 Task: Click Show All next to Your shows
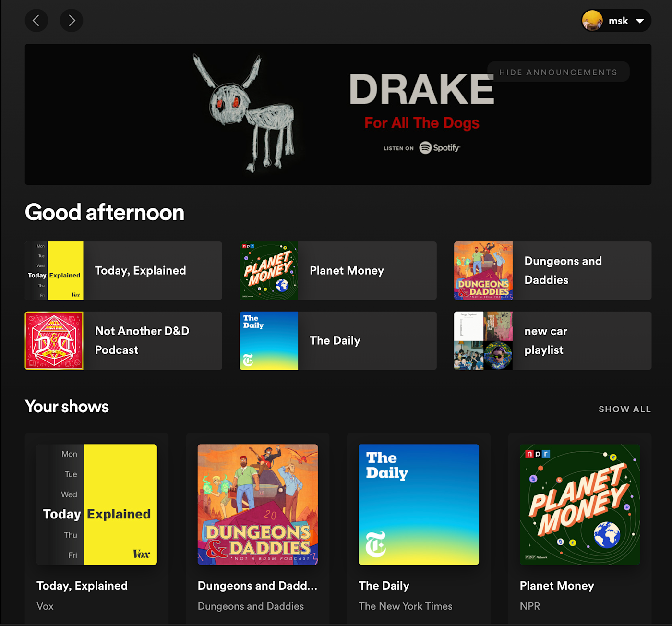coord(624,409)
